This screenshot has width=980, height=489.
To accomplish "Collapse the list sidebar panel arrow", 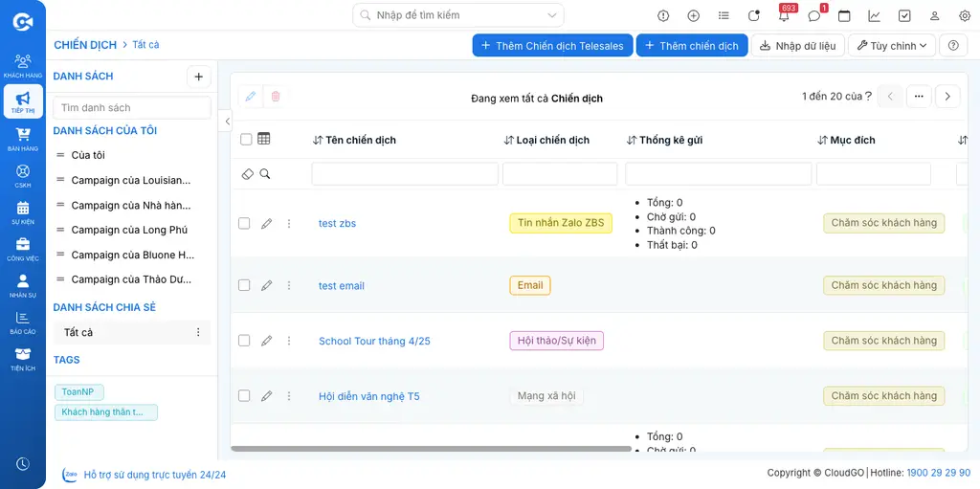I will click(x=228, y=121).
